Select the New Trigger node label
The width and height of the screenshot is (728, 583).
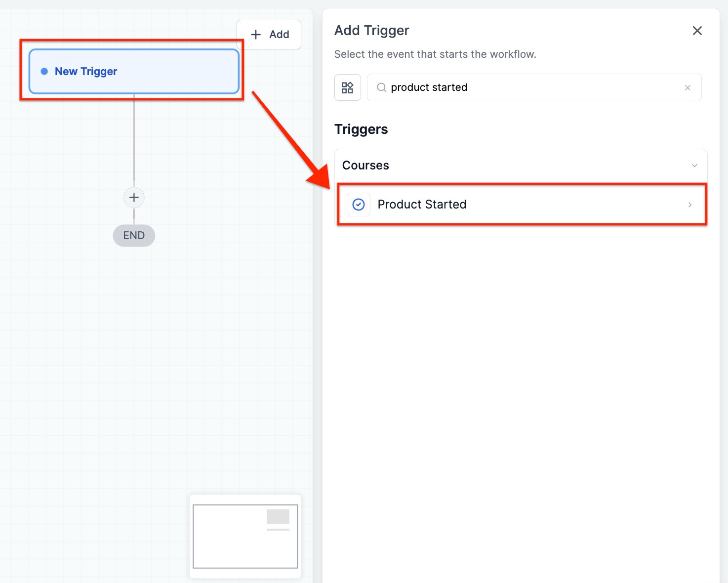point(86,72)
